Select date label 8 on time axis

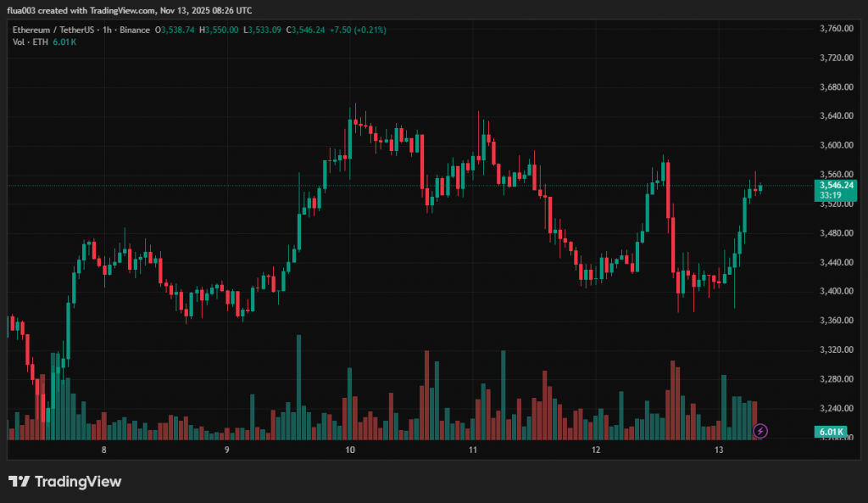[104, 450]
